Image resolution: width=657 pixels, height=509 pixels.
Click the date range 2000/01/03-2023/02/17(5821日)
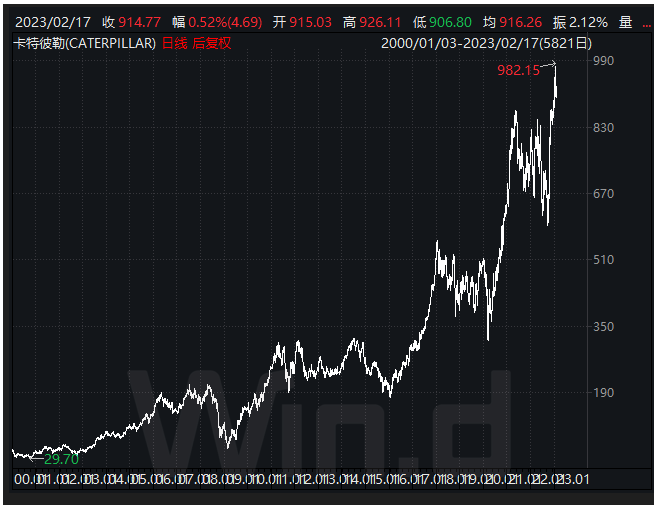tap(486, 43)
